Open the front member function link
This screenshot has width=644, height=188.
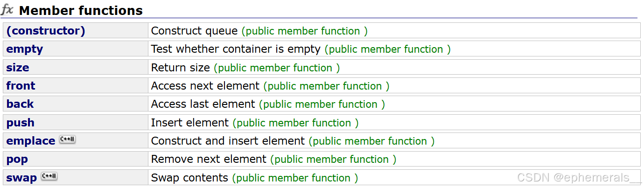tap(21, 86)
